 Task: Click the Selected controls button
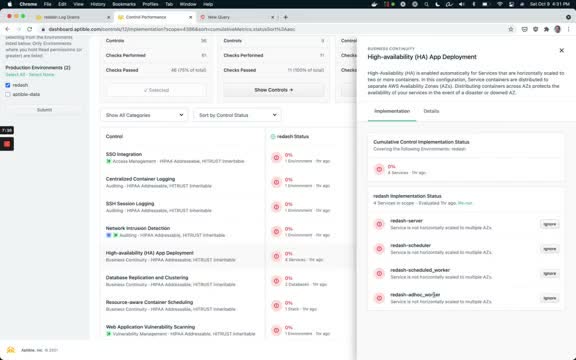pyautogui.click(x=156, y=90)
